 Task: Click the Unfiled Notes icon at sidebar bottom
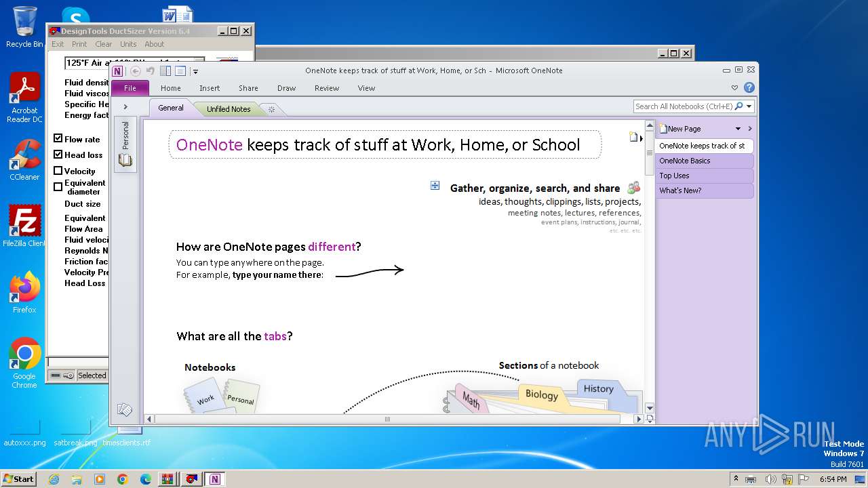125,409
